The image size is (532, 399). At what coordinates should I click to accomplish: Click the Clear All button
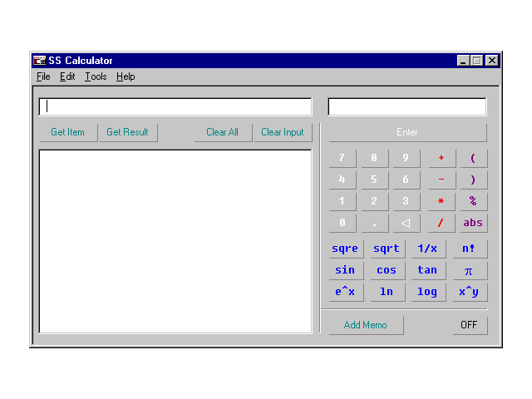(222, 132)
